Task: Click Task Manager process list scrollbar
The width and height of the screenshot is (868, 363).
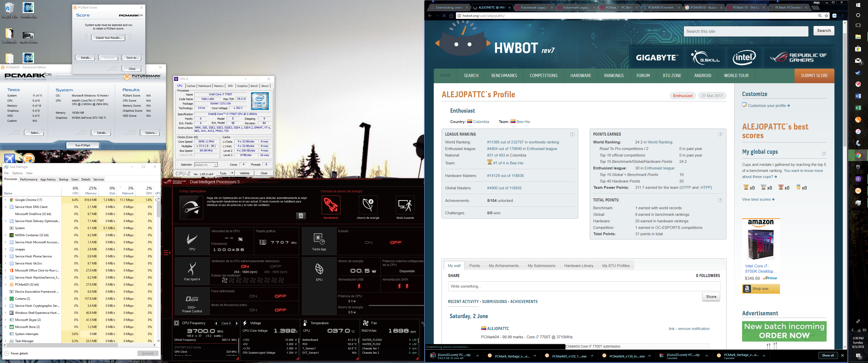Action: pos(158,209)
